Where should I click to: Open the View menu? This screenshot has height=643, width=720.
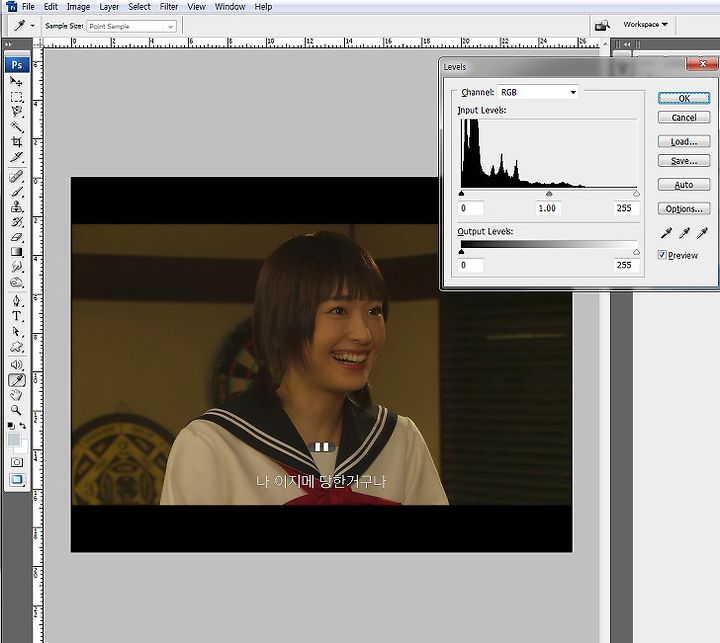(x=196, y=7)
